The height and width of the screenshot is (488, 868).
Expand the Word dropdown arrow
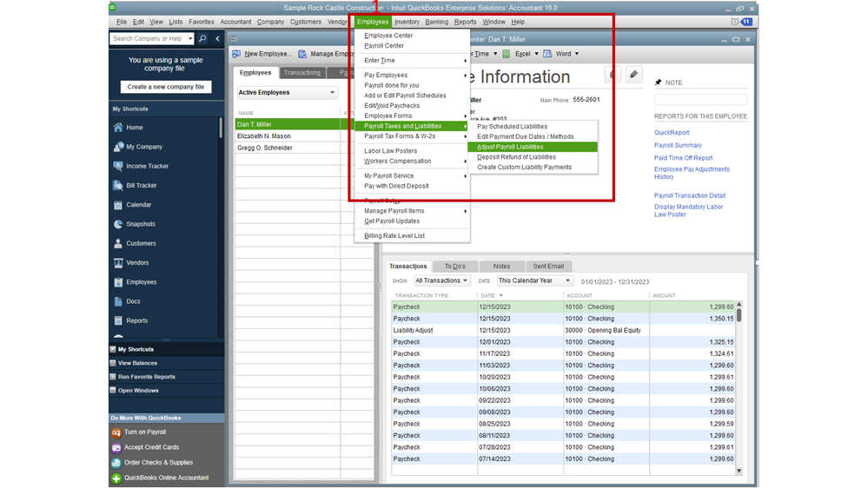577,54
